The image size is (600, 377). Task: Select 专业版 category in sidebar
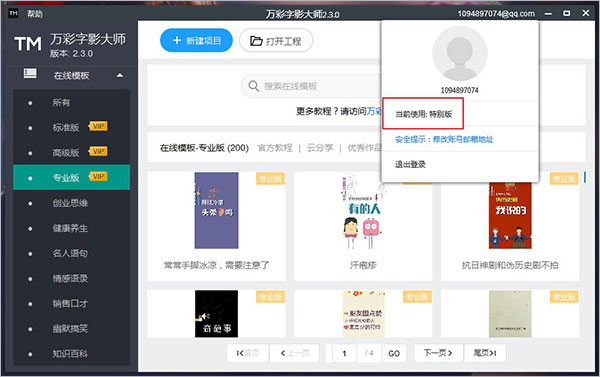(x=72, y=178)
